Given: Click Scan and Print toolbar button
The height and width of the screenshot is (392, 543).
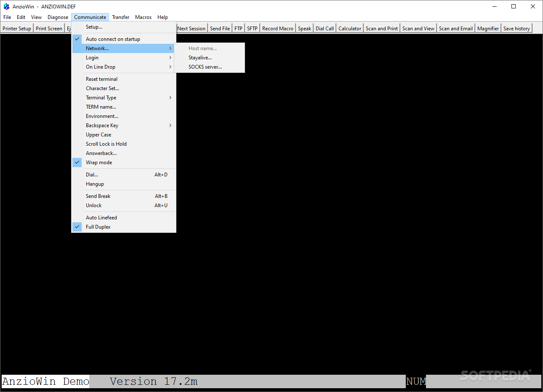Looking at the screenshot, I should tap(382, 28).
